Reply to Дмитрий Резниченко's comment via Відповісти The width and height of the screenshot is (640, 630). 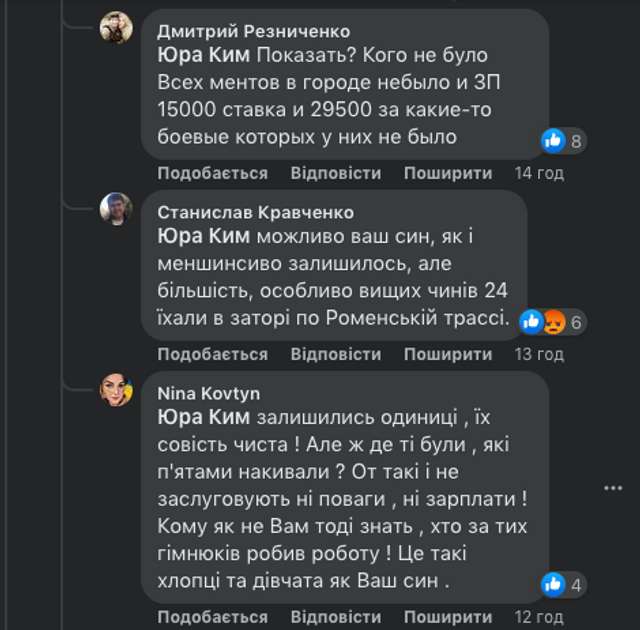pyautogui.click(x=335, y=173)
